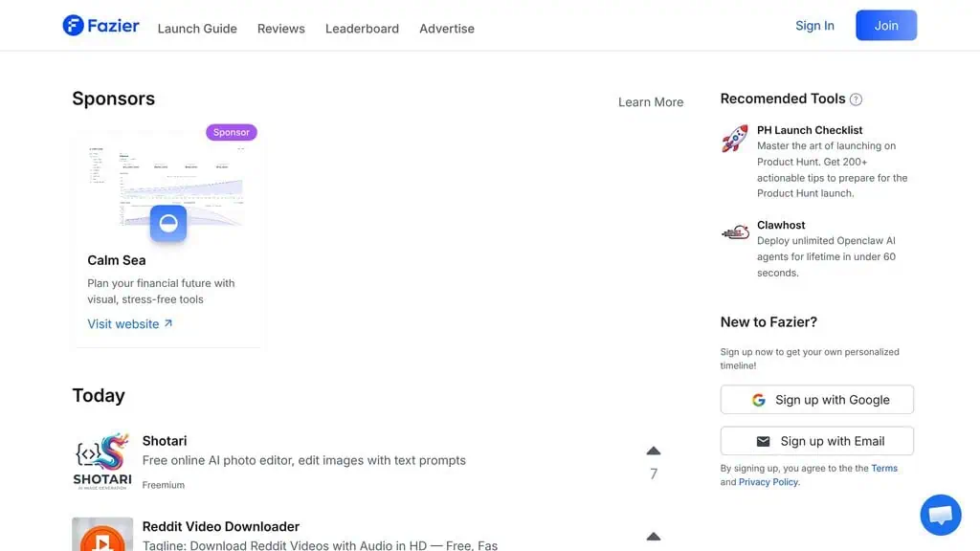Viewport: 980px width, 551px height.
Task: Open the Reddit Video Downloader title
Action: pos(221,527)
